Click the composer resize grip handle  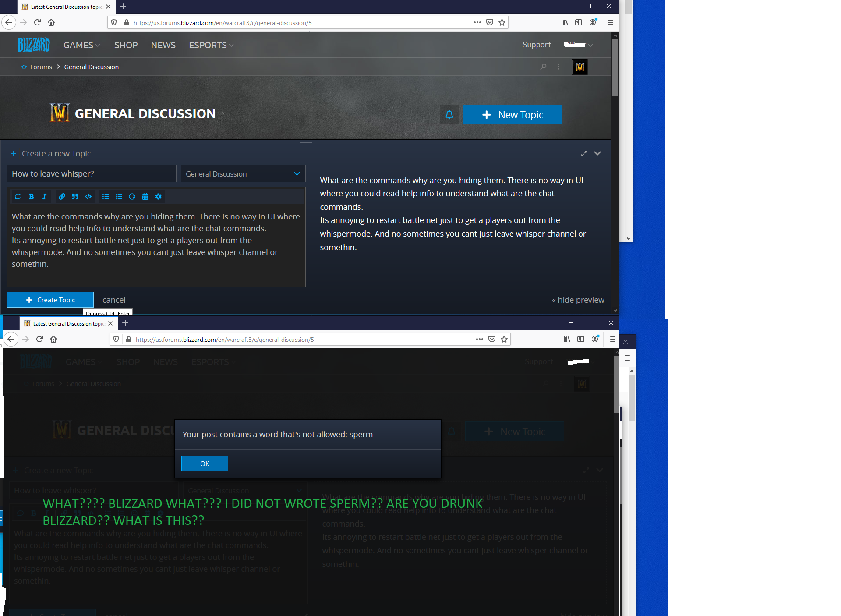(x=306, y=142)
